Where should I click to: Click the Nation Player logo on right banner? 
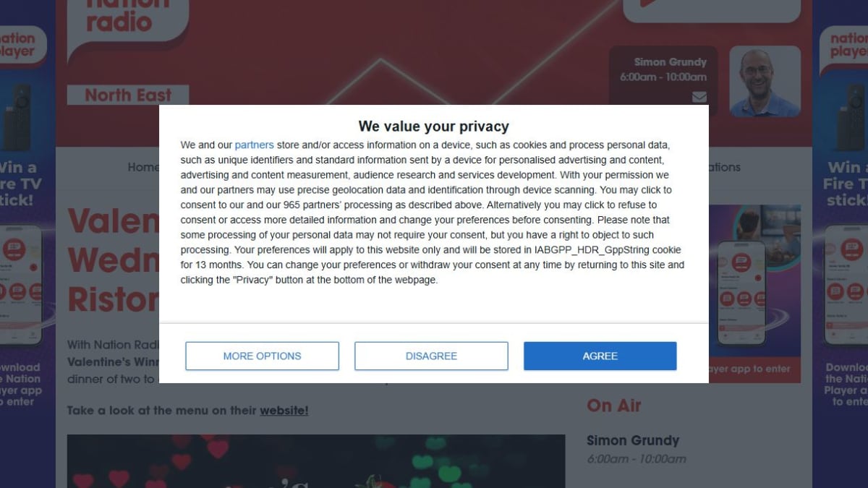(846, 45)
